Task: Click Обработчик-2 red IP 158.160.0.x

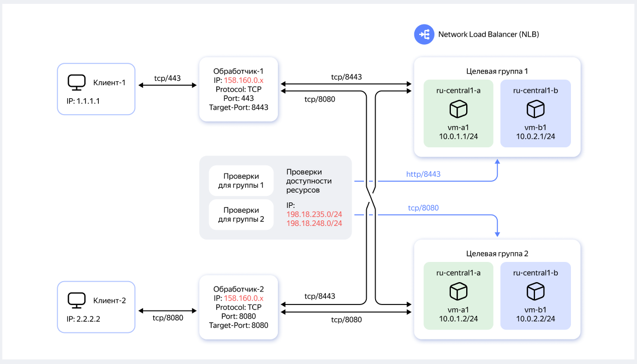Action: coord(244,298)
